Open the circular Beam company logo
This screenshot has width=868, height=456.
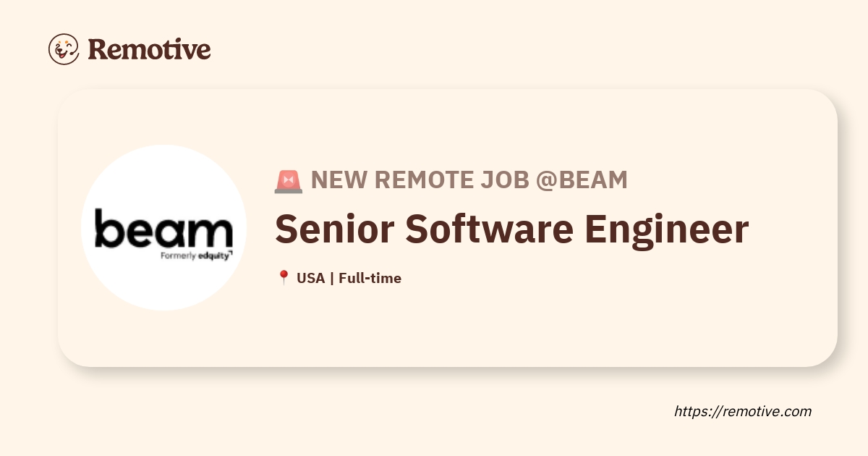point(163,227)
